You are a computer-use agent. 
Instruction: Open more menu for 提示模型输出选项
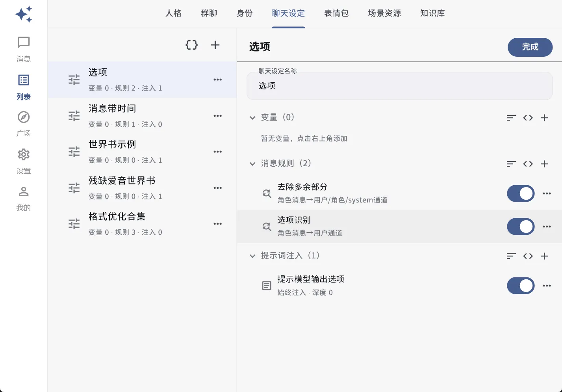coord(547,286)
